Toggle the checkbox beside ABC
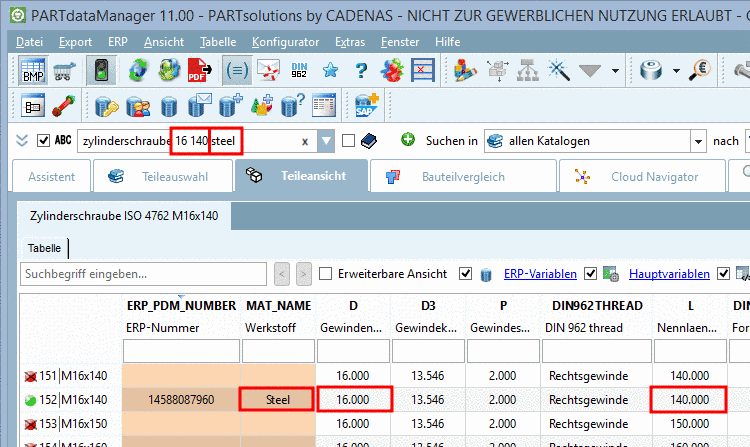Image resolution: width=750 pixels, height=447 pixels. (44, 141)
